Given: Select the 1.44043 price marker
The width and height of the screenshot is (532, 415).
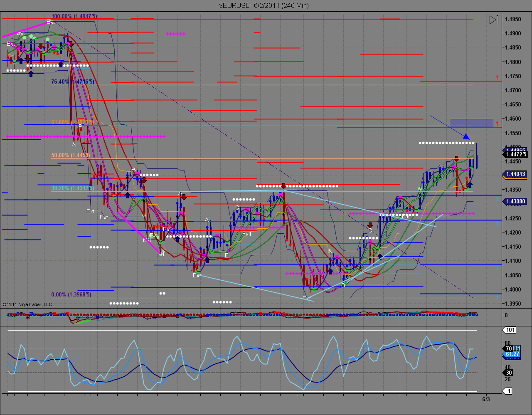Looking at the screenshot, I should (515, 174).
